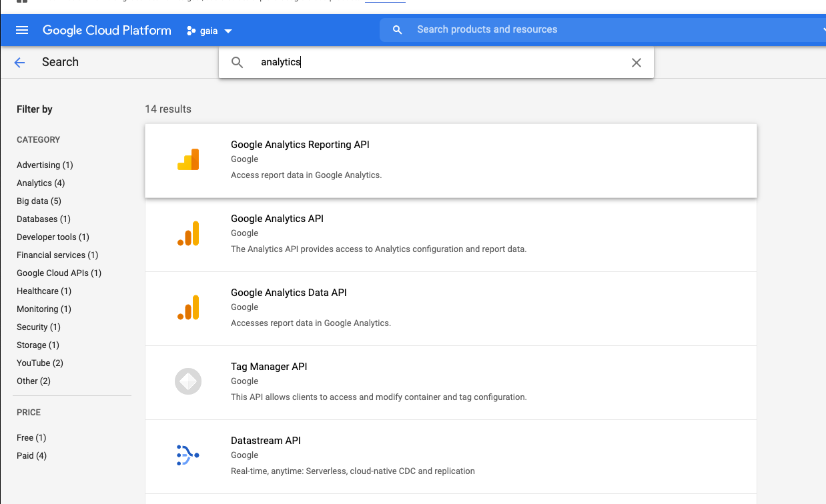This screenshot has height=504, width=826.
Task: Filter by YouTube (2) category
Action: tap(40, 363)
